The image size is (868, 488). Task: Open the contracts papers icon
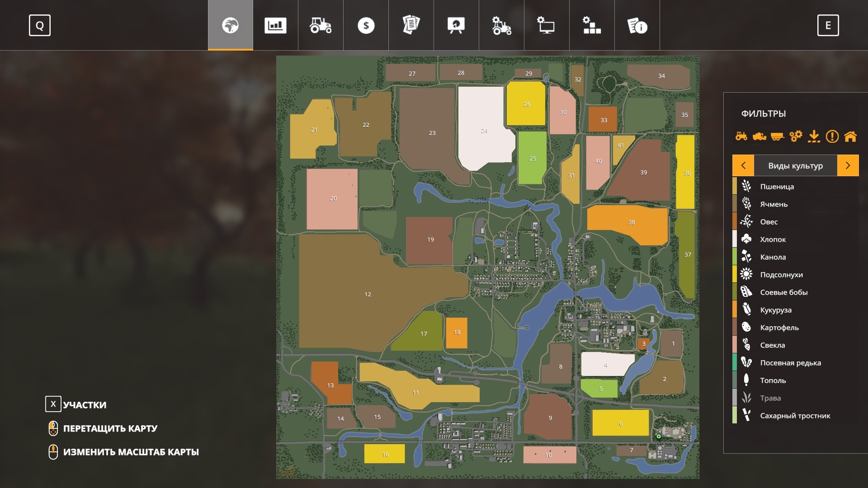click(411, 26)
